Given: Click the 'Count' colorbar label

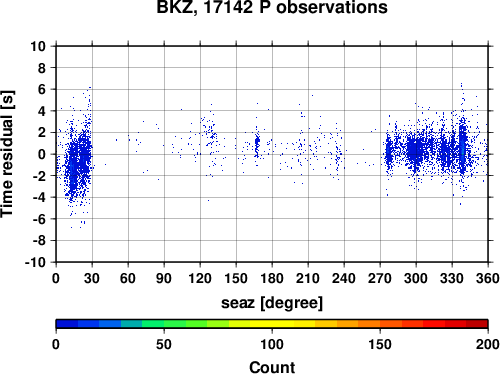Looking at the screenshot, I should click(272, 367).
